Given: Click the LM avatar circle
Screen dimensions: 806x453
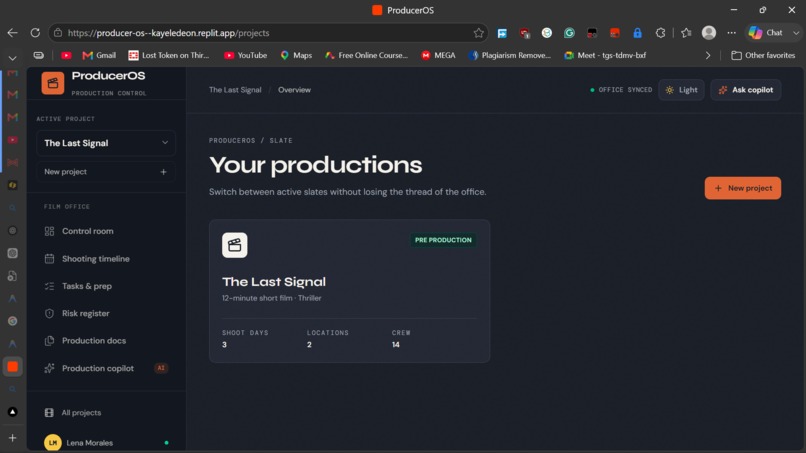Looking at the screenshot, I should point(53,442).
